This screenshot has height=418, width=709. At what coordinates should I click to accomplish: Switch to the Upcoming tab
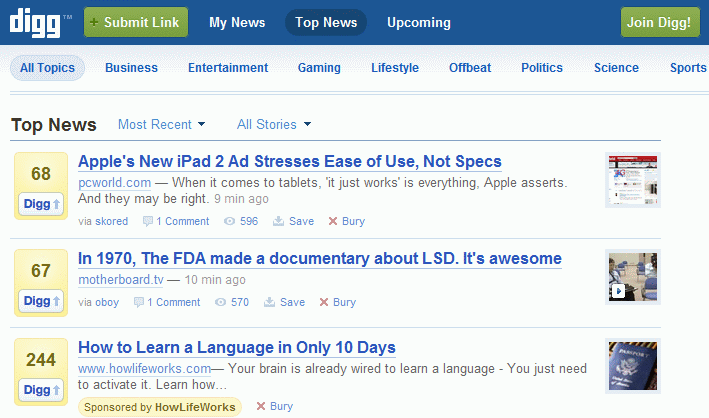pyautogui.click(x=419, y=22)
